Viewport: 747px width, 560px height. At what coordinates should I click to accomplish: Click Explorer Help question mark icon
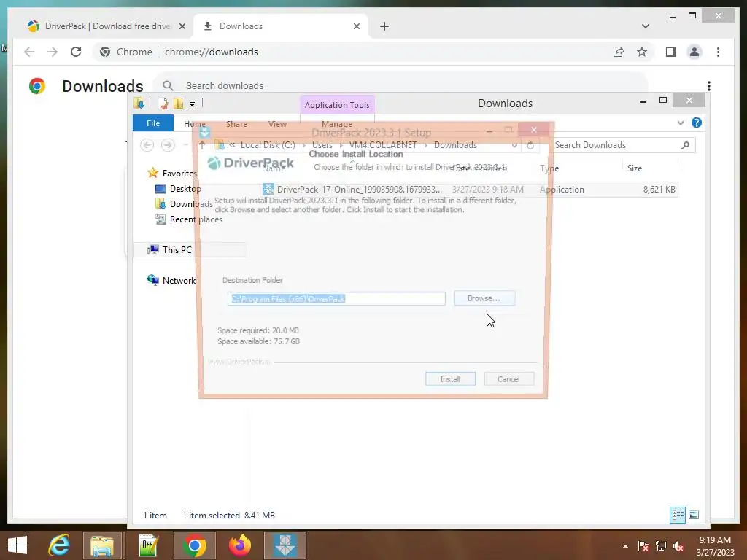coord(697,122)
